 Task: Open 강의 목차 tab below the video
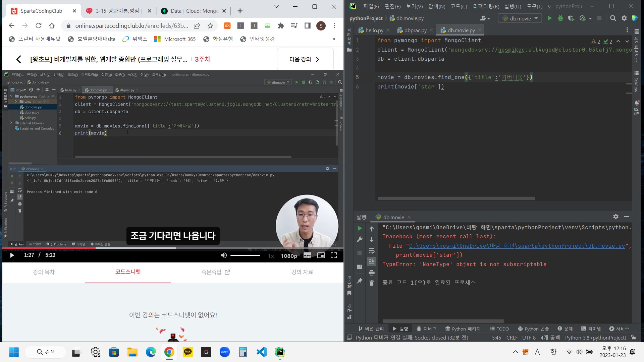tap(44, 272)
